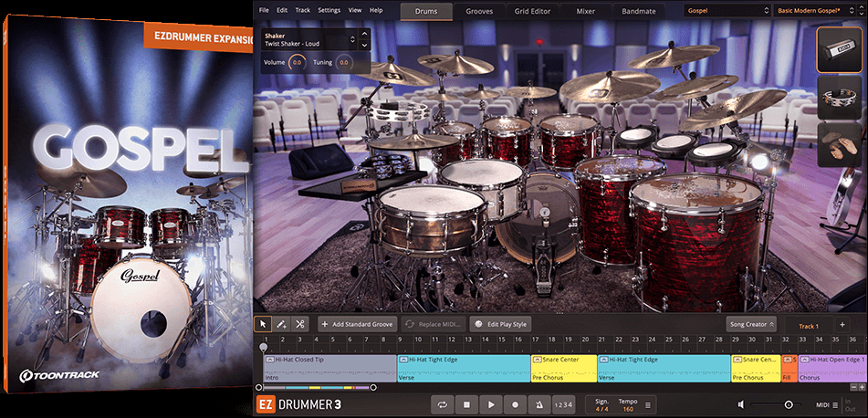868x418 pixels.
Task: Select the hand claps percussion thumbnail
Action: pos(839,144)
